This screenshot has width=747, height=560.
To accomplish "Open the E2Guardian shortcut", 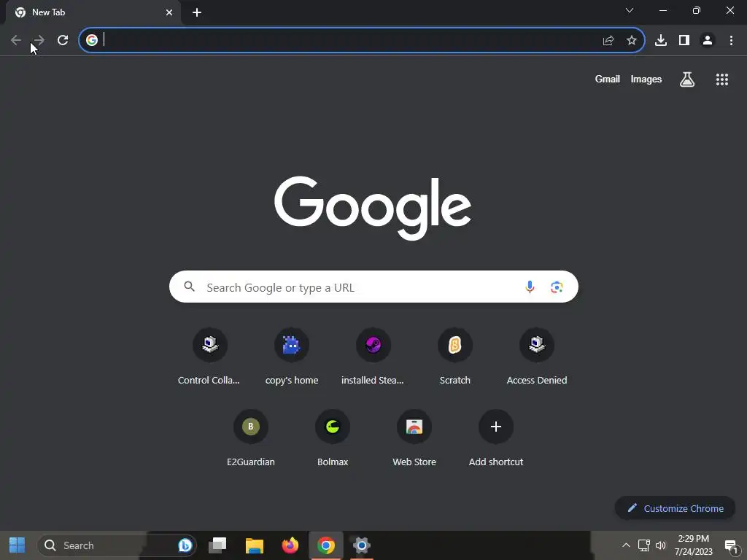I will click(x=251, y=437).
